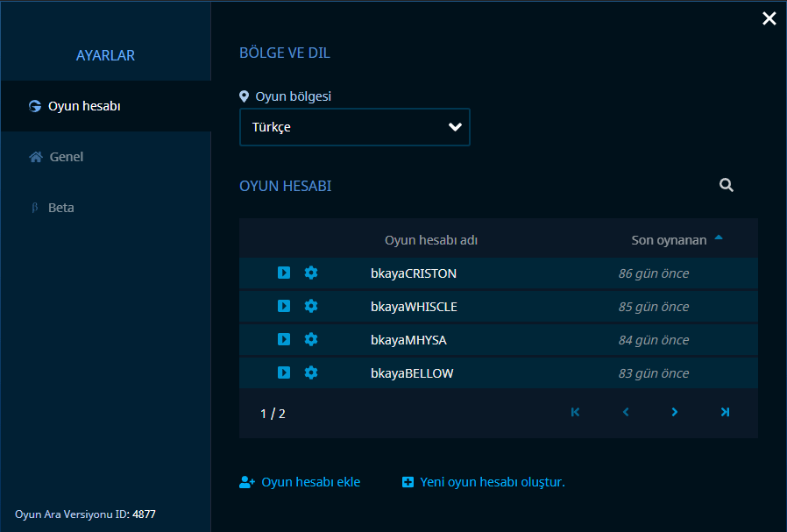Open gear settings for bkayaMHYSA
Screen dimensions: 787x532
tap(311, 339)
